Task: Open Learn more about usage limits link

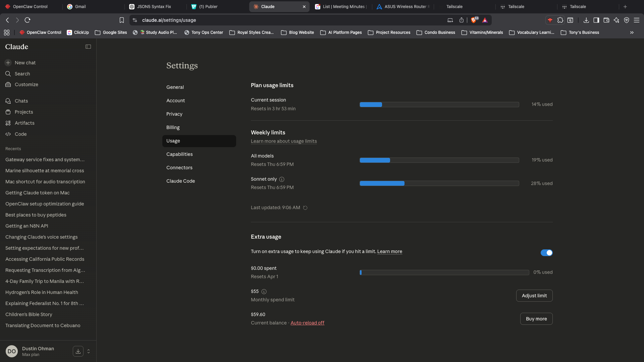Action: click(x=284, y=141)
